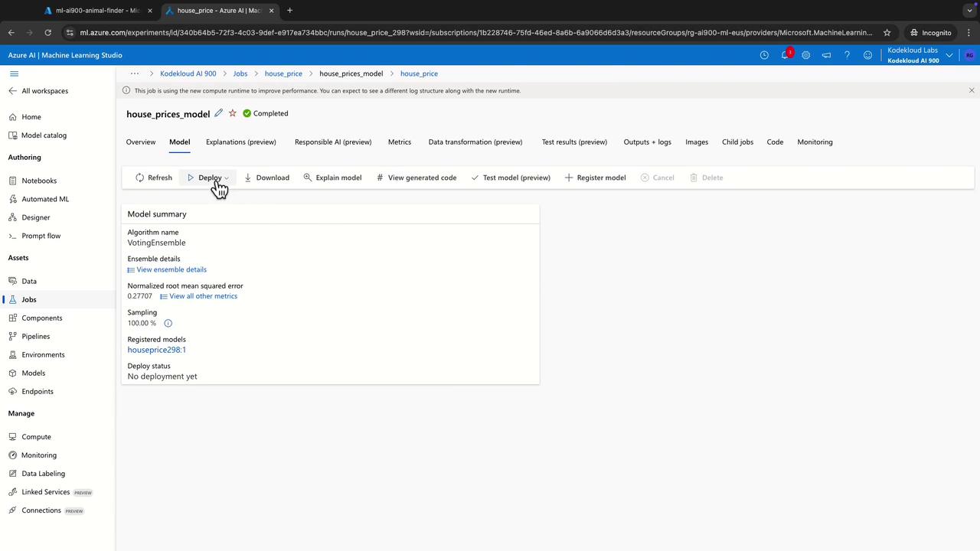Dismiss the compute runtime info banner
The width and height of the screenshot is (980, 551).
[x=972, y=90]
